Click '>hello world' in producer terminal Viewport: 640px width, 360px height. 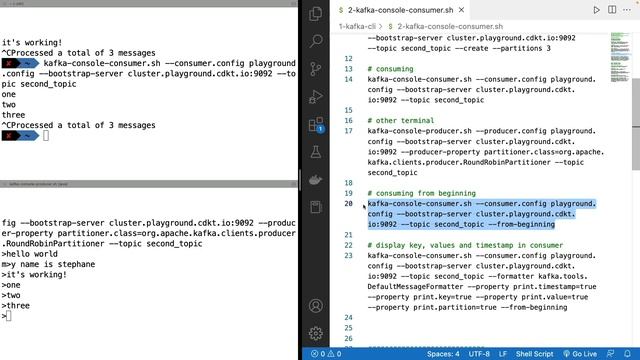click(29, 254)
